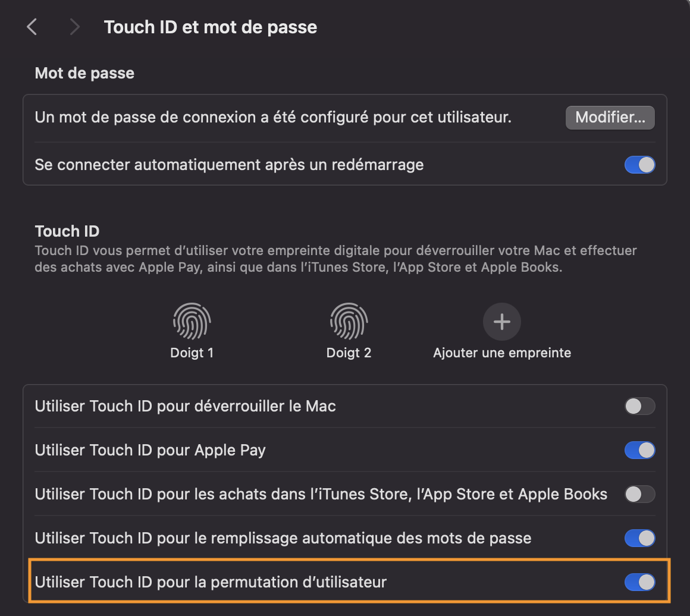Toggle Touch ID for user switching
The height and width of the screenshot is (616, 690).
[639, 582]
